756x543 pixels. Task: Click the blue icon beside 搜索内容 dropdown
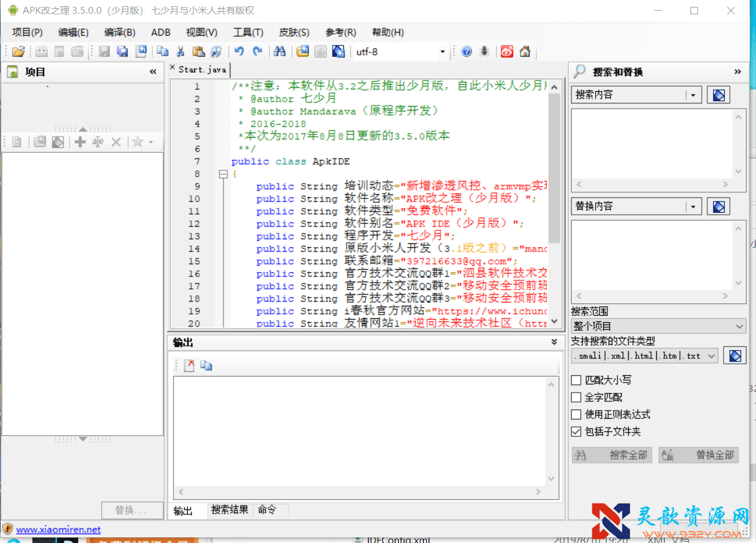click(x=719, y=95)
